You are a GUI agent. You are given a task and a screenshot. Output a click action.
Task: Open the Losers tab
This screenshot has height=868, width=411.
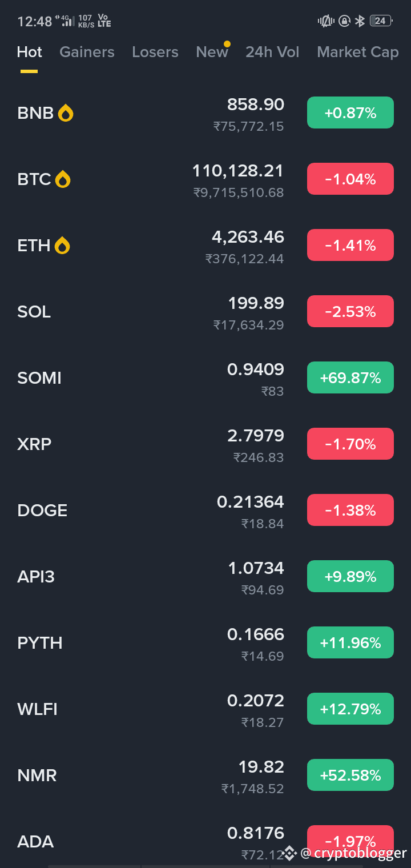(x=155, y=52)
